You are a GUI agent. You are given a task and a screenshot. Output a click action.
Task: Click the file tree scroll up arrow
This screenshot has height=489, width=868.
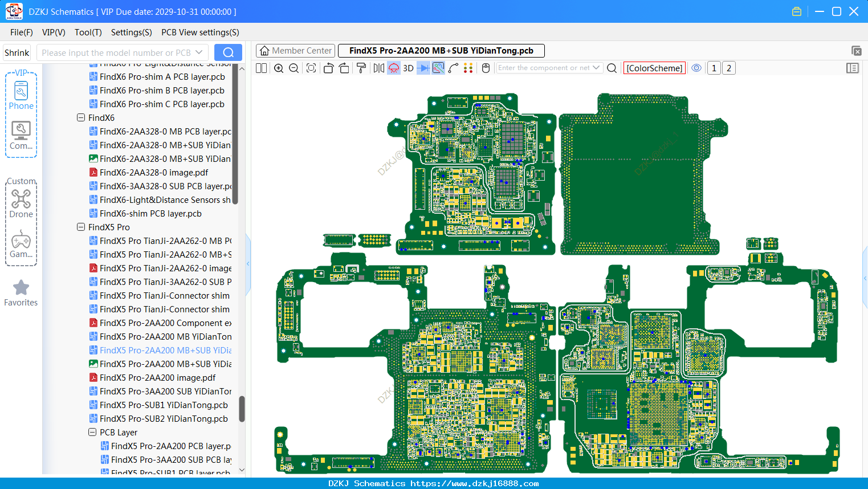[242, 68]
